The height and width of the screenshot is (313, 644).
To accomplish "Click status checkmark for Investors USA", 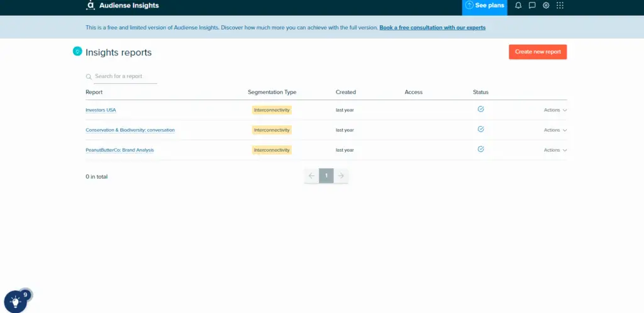I will click(480, 109).
